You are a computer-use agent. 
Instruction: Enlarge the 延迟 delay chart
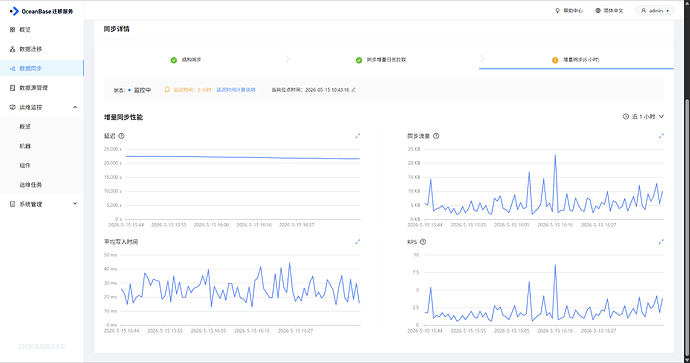tap(358, 136)
